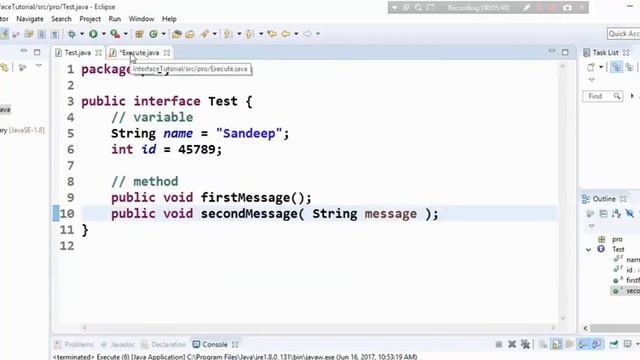The height and width of the screenshot is (360, 640).
Task: Click the Clear Console icon
Action: (x=543, y=344)
